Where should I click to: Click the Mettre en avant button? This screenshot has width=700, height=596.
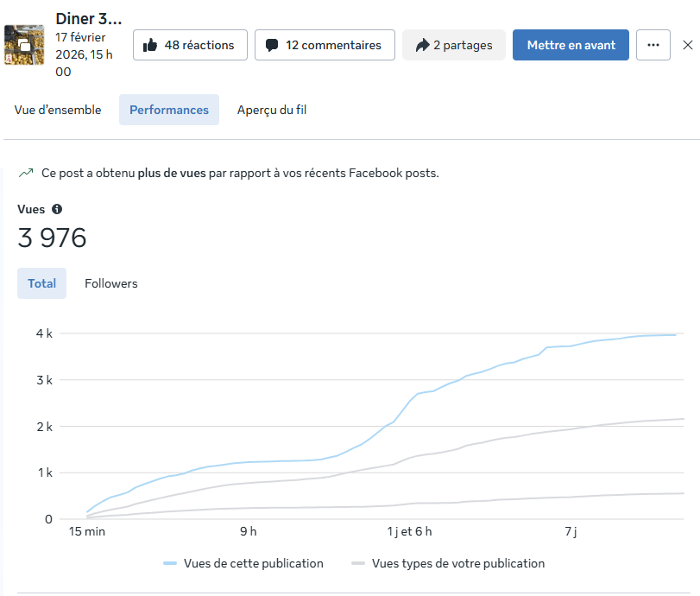pyautogui.click(x=571, y=45)
